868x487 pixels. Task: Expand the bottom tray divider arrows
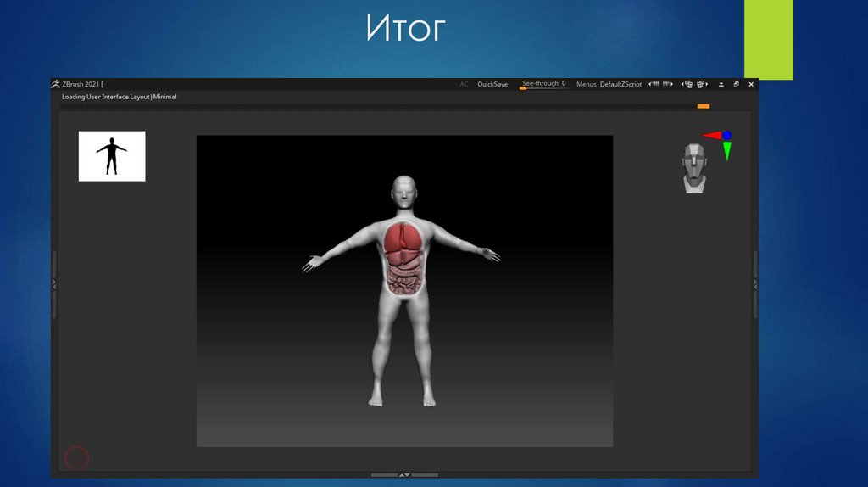[404, 475]
